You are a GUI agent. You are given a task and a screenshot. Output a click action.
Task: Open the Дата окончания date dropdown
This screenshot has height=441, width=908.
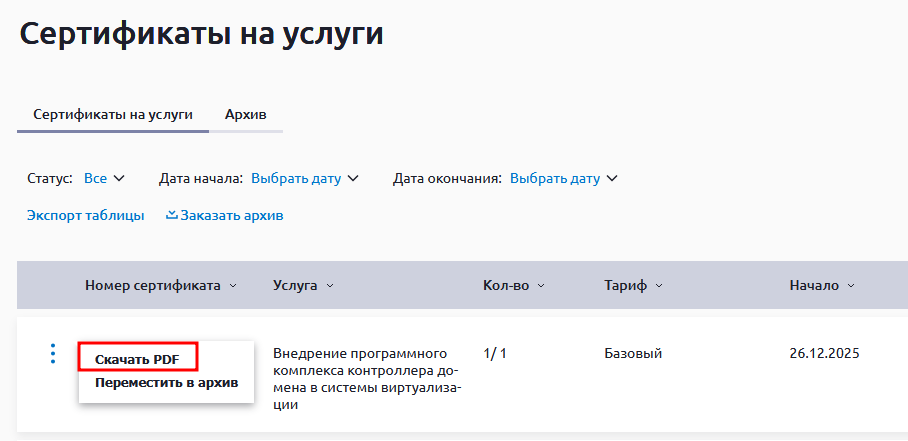[x=563, y=179]
